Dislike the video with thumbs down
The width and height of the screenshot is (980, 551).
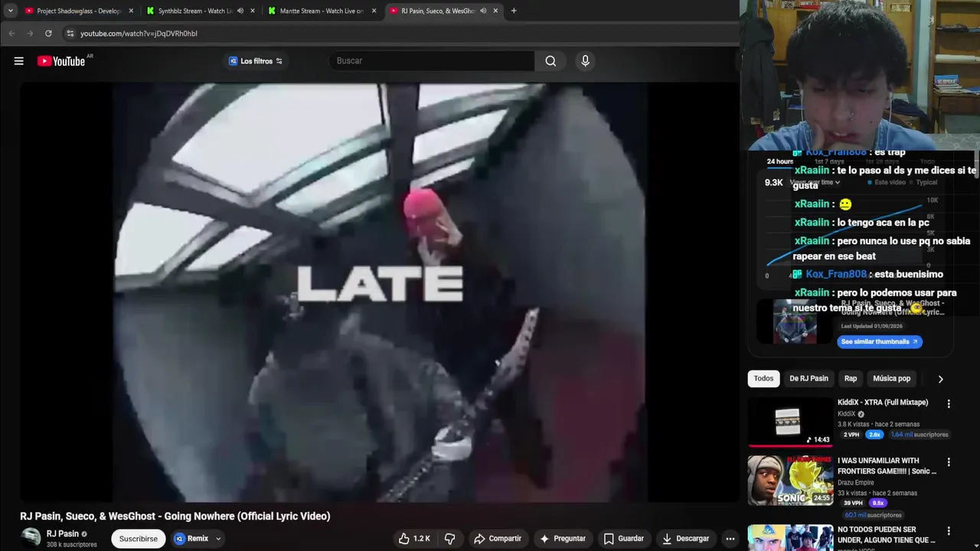tap(450, 539)
